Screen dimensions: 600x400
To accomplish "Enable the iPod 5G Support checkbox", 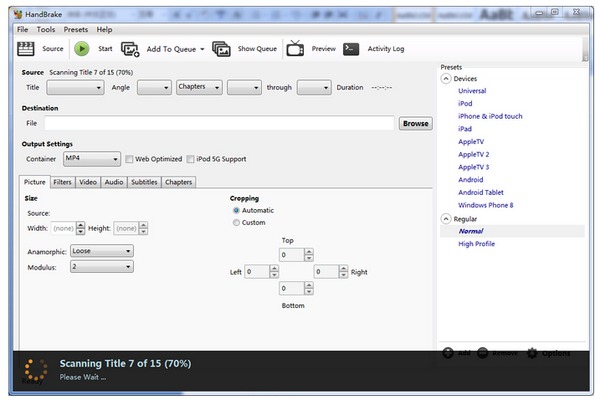I will (x=190, y=159).
